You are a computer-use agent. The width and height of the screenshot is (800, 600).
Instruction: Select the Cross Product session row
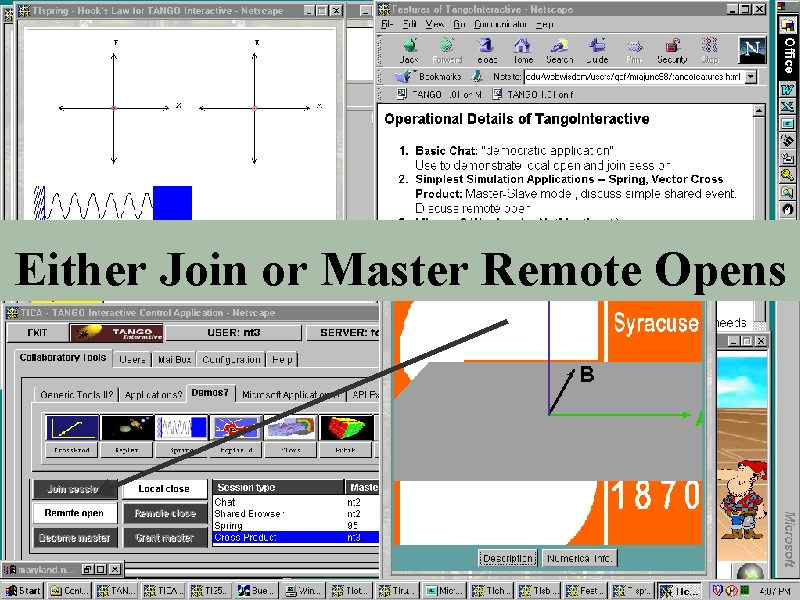pyautogui.click(x=295, y=537)
